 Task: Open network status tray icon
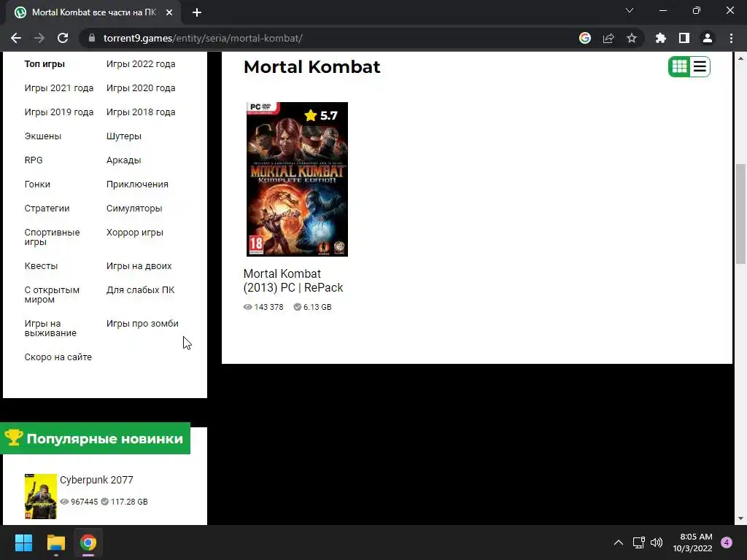tap(639, 542)
